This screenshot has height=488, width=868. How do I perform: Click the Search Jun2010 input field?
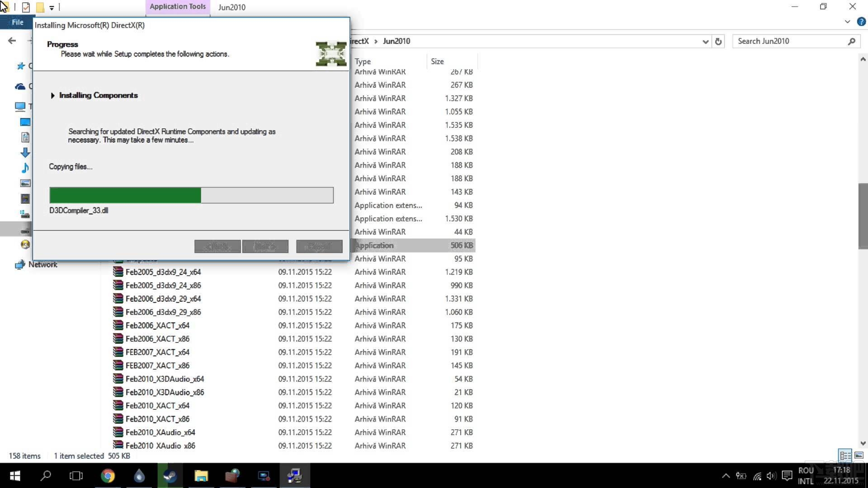coord(793,41)
